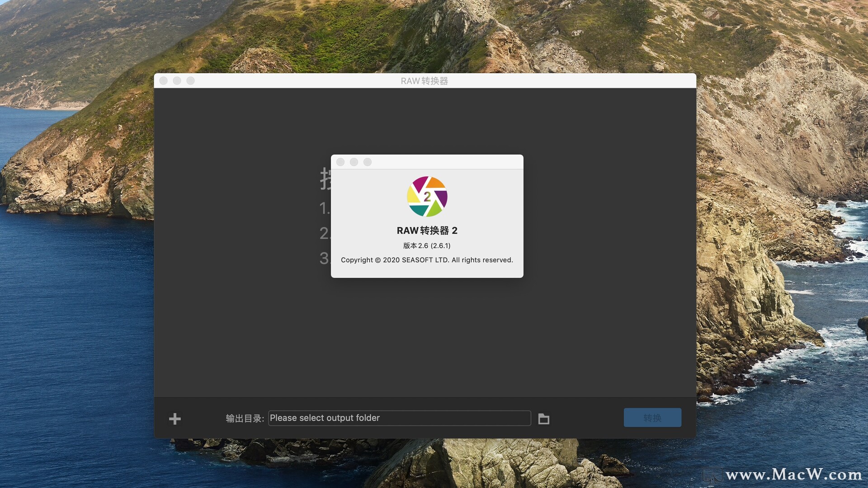Viewport: 868px width, 488px height.
Task: Click the RAW 转换器 2 aperture logo
Action: (x=427, y=197)
